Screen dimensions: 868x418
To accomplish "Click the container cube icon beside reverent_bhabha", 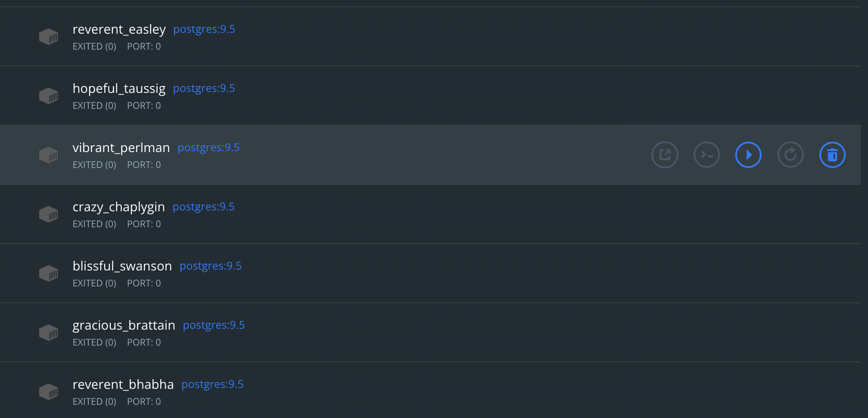I will (x=49, y=392).
